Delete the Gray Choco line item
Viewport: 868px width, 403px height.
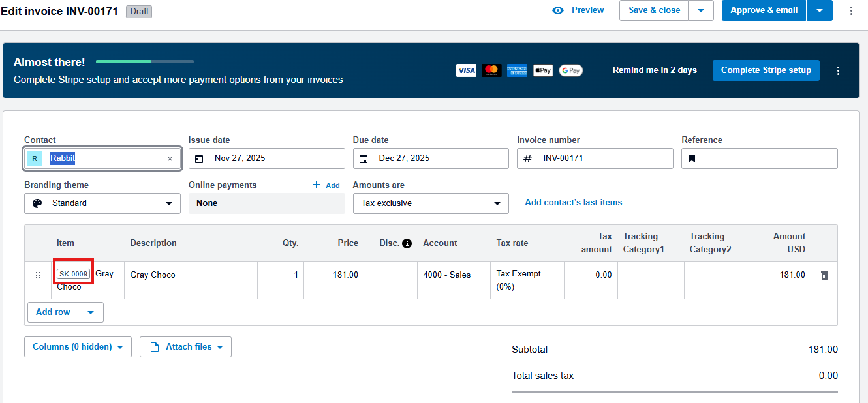pos(824,275)
